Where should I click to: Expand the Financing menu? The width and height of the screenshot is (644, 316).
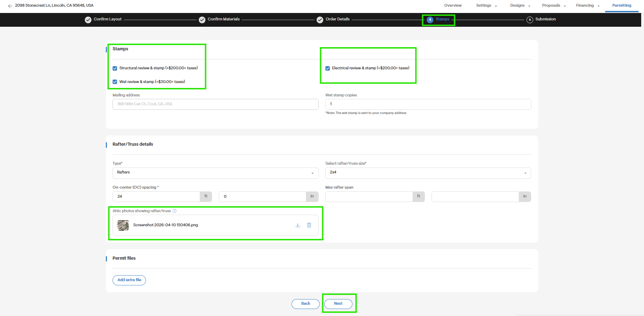click(588, 6)
